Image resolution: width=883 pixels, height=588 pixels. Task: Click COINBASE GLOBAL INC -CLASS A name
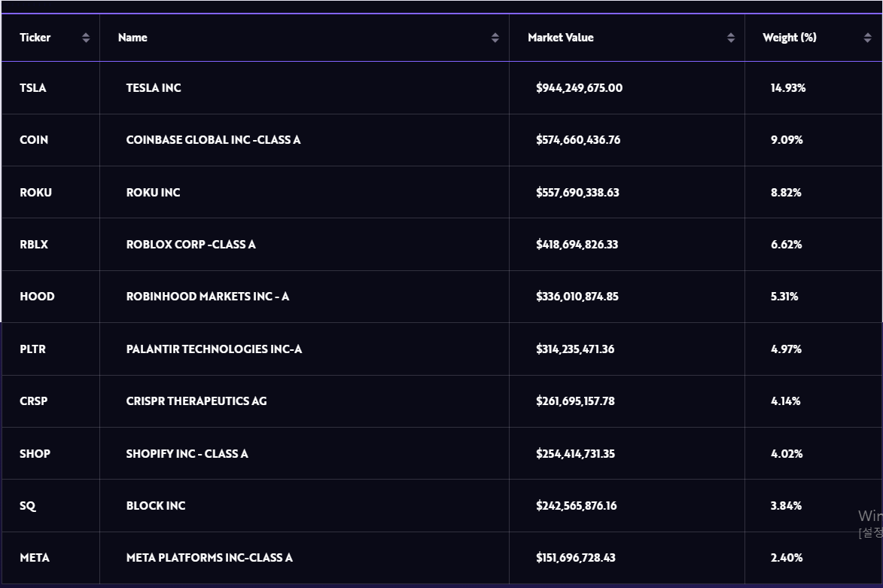pos(214,140)
